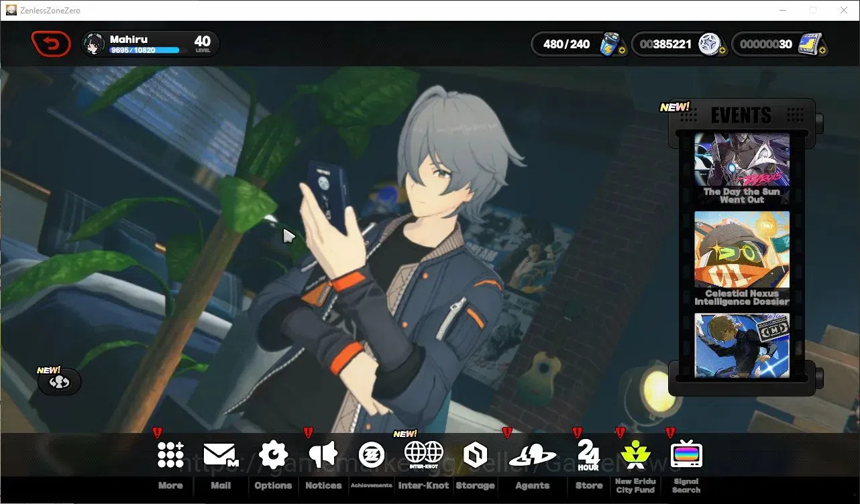Click the EVENTS panel header
Image resolution: width=860 pixels, height=504 pixels.
point(741,115)
